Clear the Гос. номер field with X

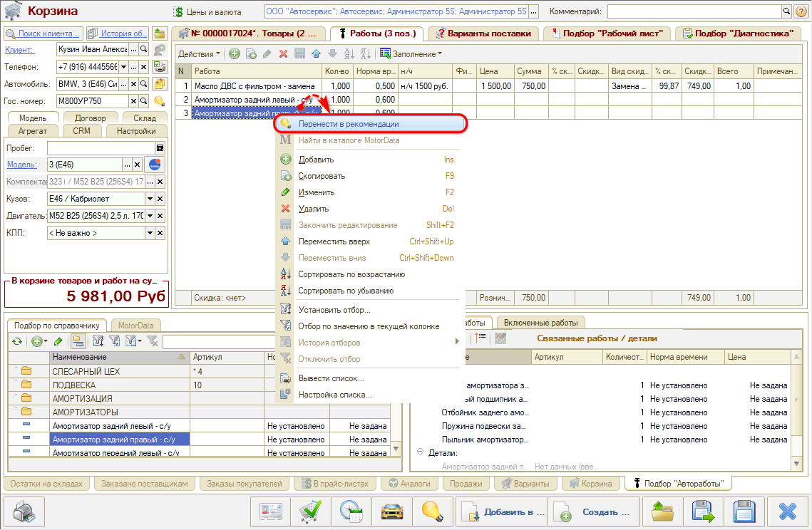pyautogui.click(x=133, y=101)
